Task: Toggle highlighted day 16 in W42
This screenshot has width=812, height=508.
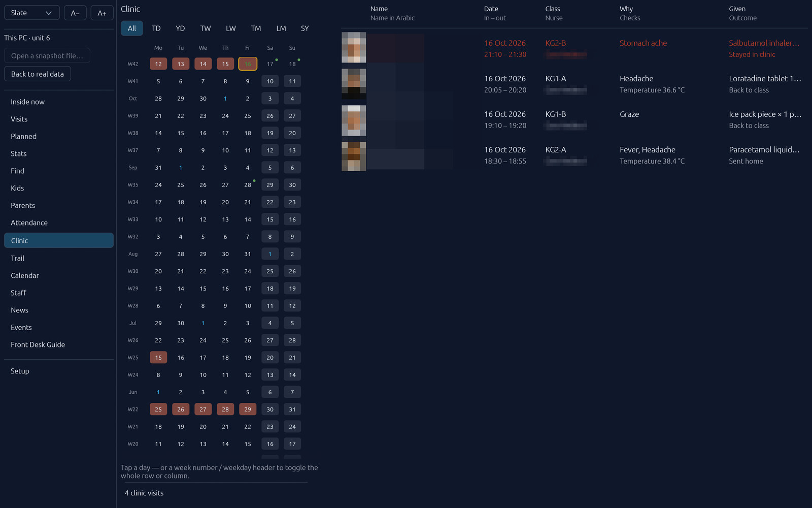Action: (248, 64)
